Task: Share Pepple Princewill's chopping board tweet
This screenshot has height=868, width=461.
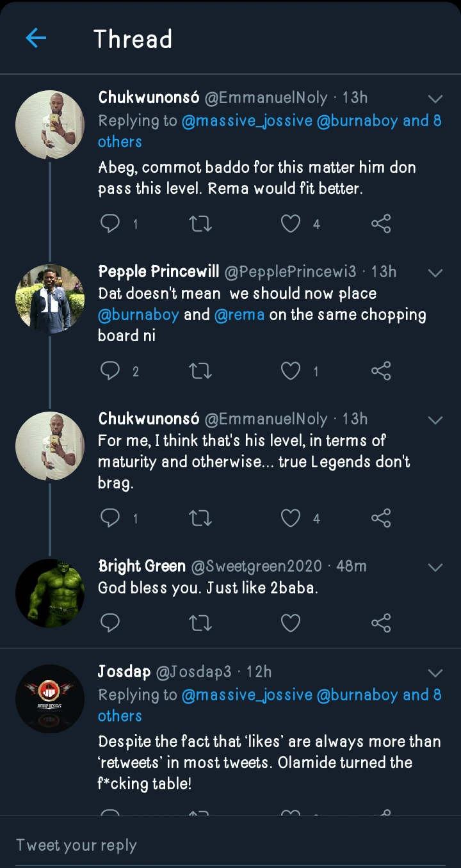Action: point(381,371)
